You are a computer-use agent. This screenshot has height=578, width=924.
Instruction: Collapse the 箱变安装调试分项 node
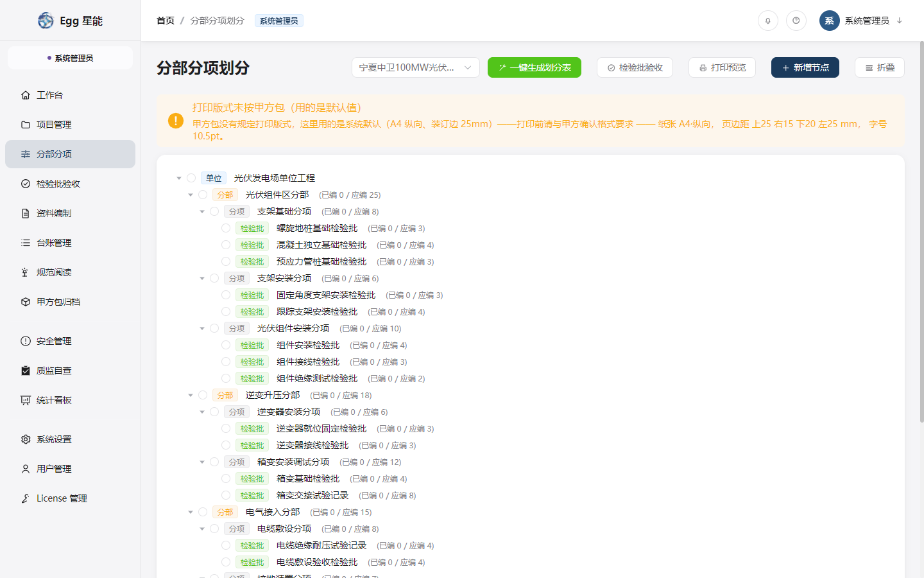[202, 462]
